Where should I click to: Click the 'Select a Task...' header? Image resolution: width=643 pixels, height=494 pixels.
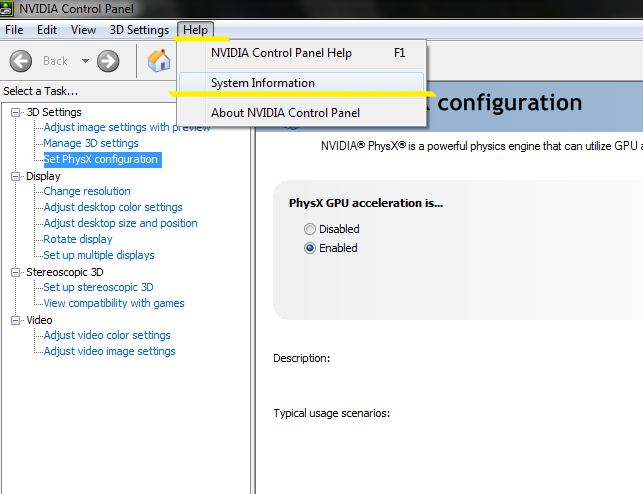click(41, 91)
